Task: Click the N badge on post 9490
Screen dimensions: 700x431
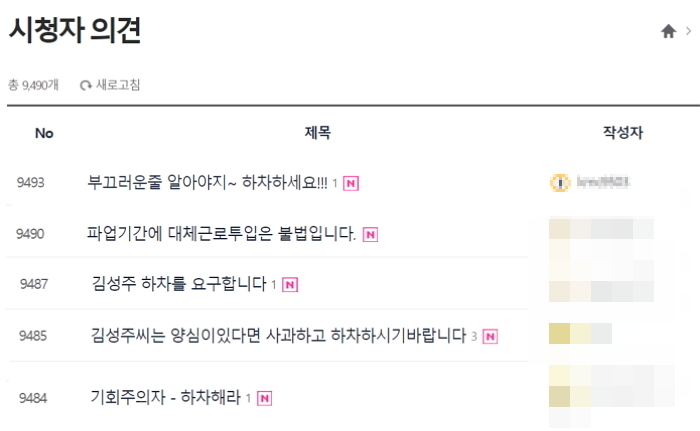Action: tap(370, 235)
